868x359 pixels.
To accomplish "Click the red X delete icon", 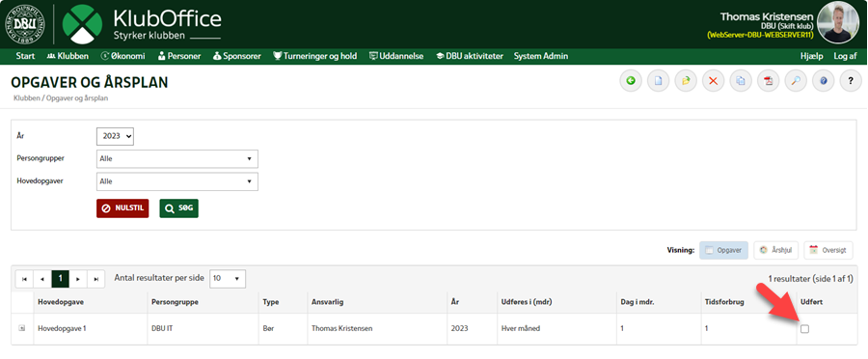I will tap(713, 81).
